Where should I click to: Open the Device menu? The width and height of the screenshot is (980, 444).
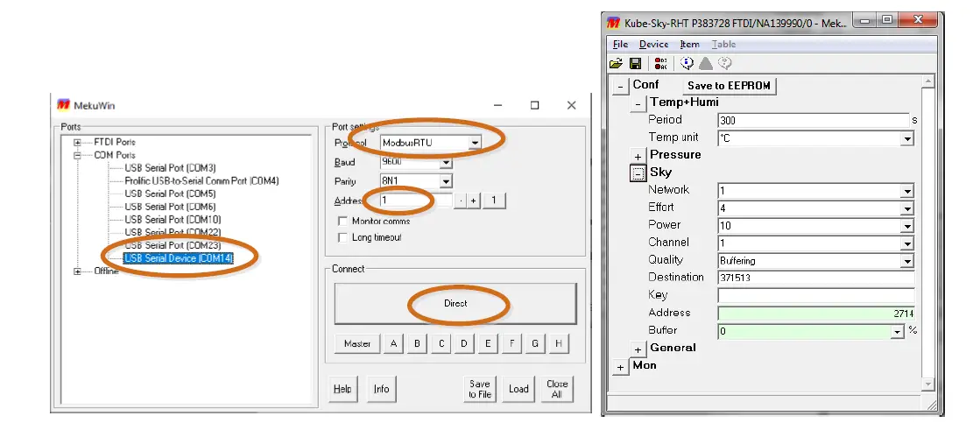coord(653,45)
